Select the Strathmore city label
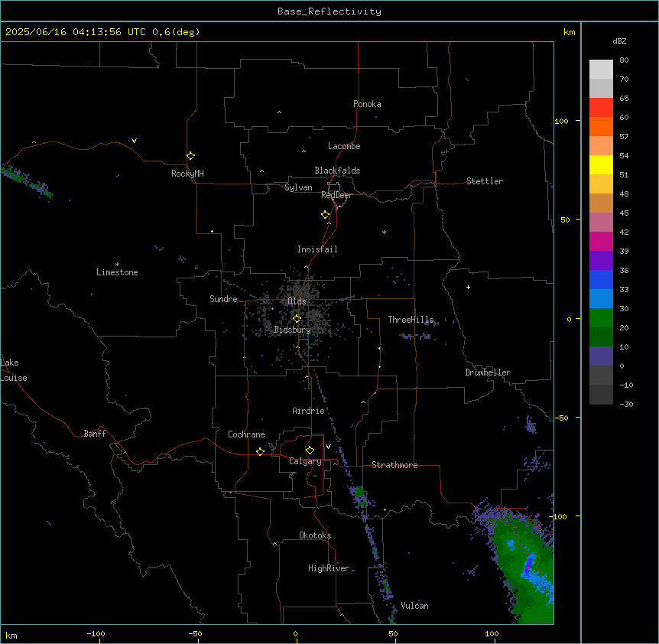This screenshot has width=659, height=644. point(394,465)
